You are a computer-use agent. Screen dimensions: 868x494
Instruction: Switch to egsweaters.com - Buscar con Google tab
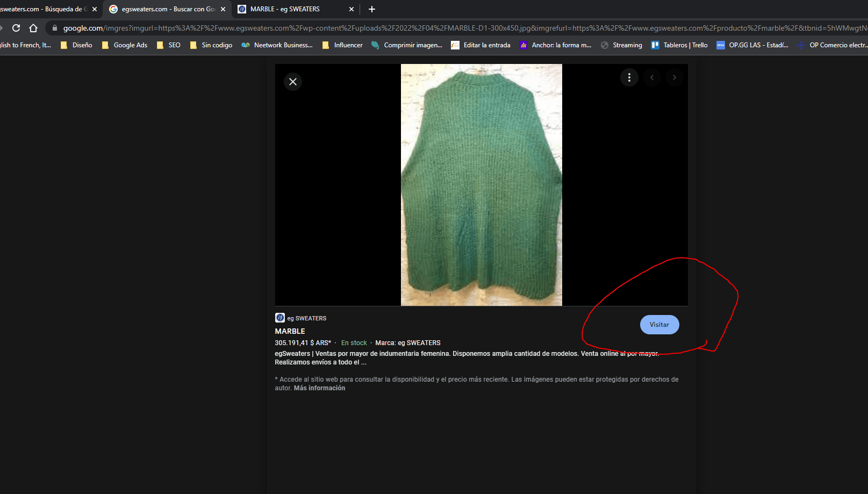point(167,9)
